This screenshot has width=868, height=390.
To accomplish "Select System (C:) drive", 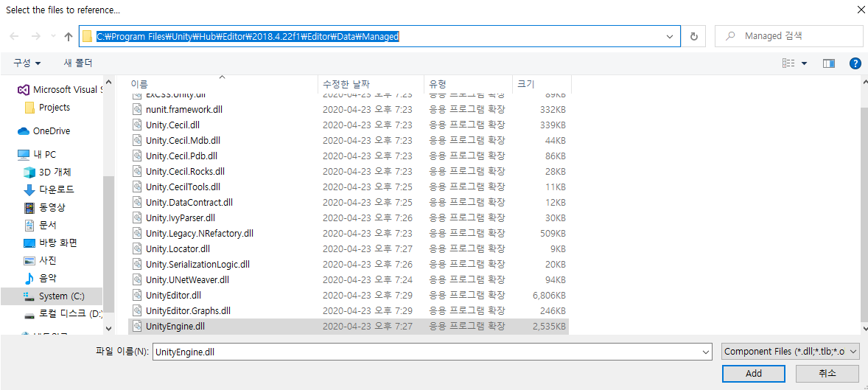I will coord(52,296).
